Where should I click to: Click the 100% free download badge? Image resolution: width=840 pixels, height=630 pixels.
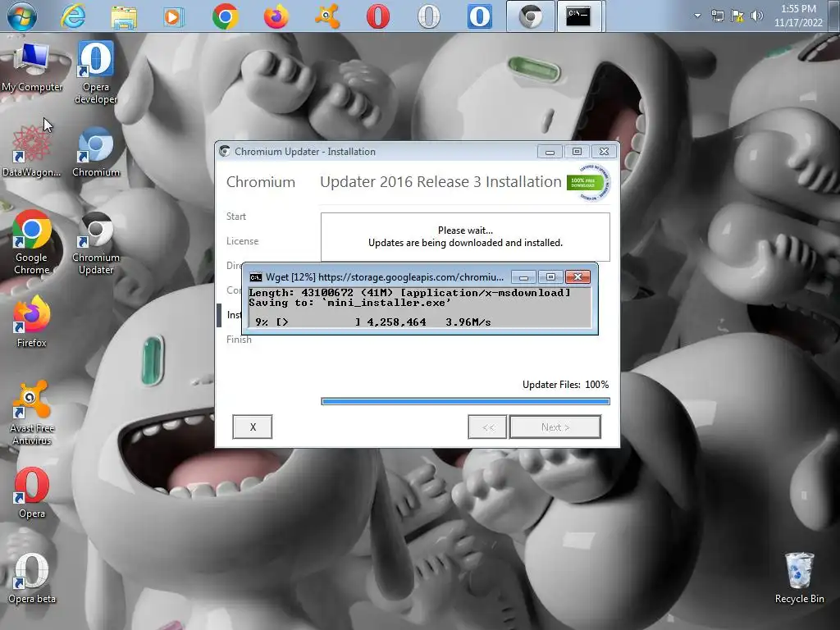click(588, 182)
